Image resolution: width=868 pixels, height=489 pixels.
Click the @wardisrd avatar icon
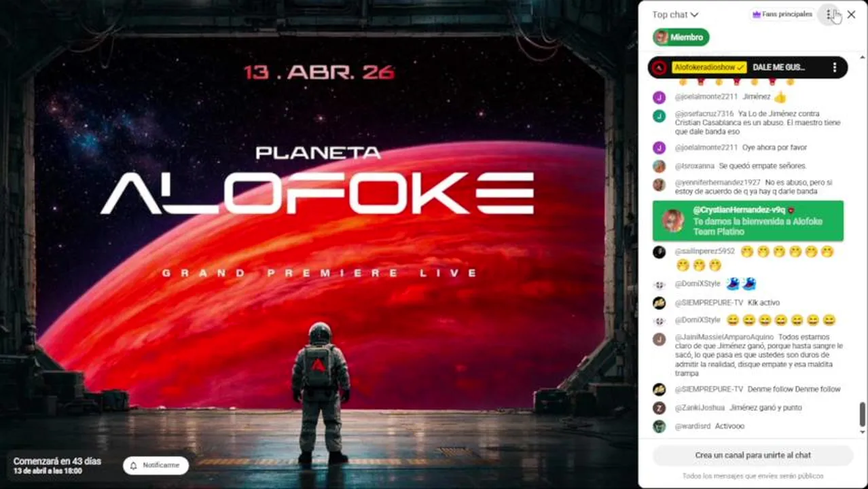coord(659,427)
